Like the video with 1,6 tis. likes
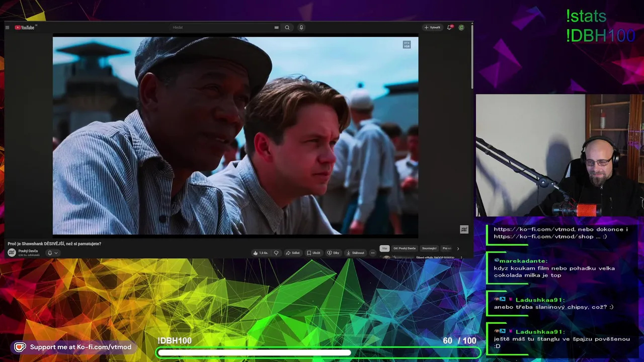 pyautogui.click(x=261, y=253)
